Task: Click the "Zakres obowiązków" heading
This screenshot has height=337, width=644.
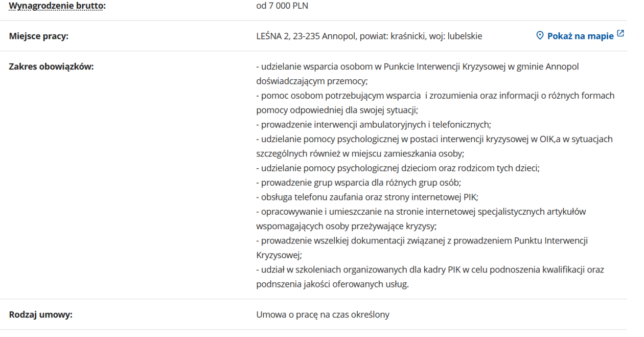Action: click(51, 66)
